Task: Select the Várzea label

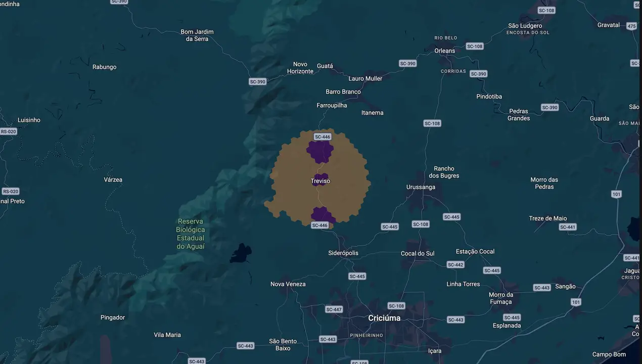Action: 113,179
